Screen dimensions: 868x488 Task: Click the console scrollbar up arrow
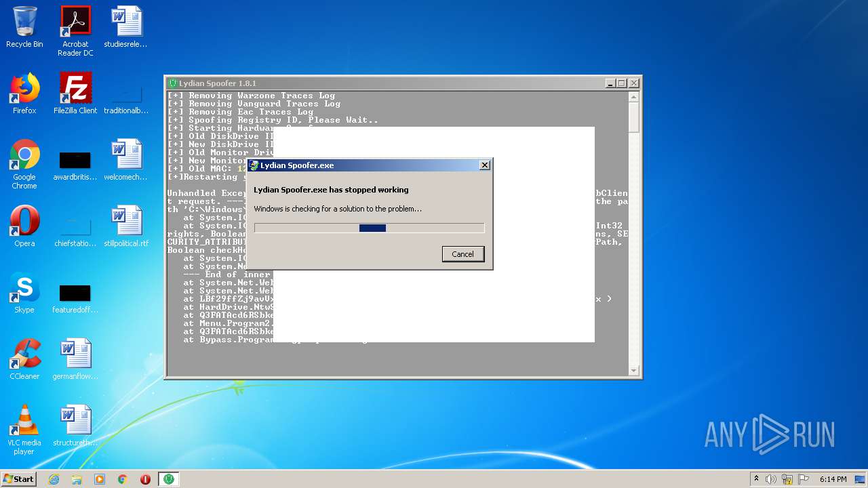click(634, 97)
